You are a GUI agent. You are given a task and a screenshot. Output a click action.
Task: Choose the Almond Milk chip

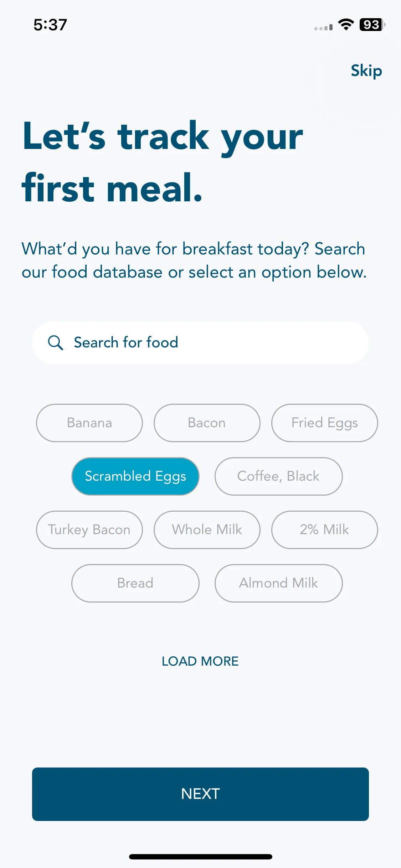click(x=279, y=583)
